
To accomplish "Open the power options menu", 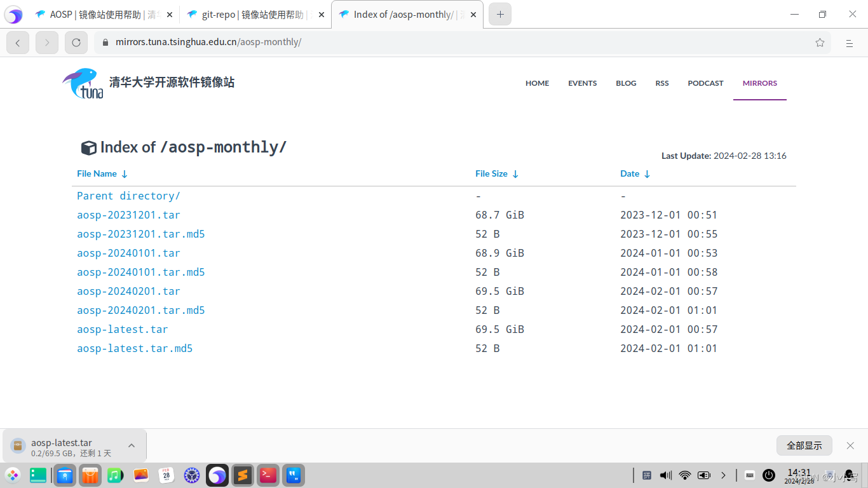I will (x=769, y=475).
